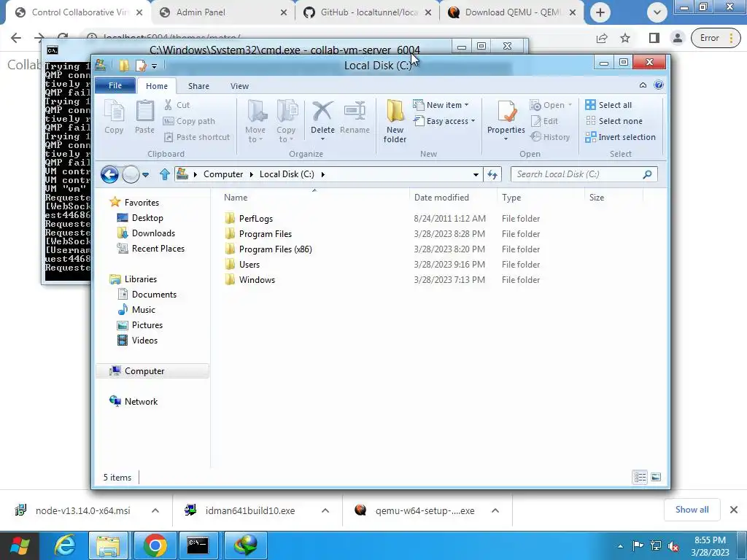Click Open in the ribbon's Open group
Screen dimensions: 747x560
551,105
